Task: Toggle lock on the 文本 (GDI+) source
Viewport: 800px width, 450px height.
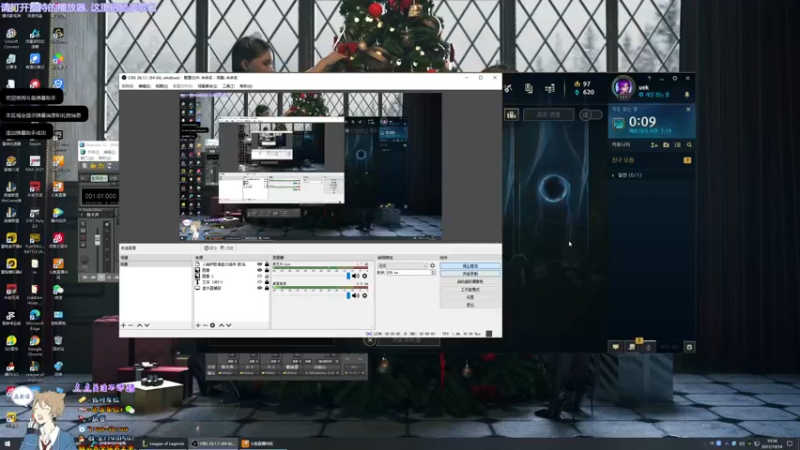Action: click(267, 282)
